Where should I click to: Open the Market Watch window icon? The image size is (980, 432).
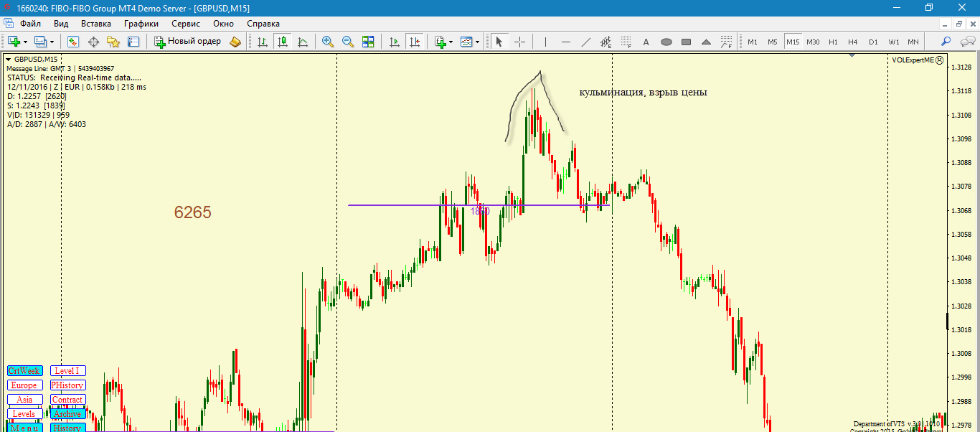pyautogui.click(x=72, y=42)
